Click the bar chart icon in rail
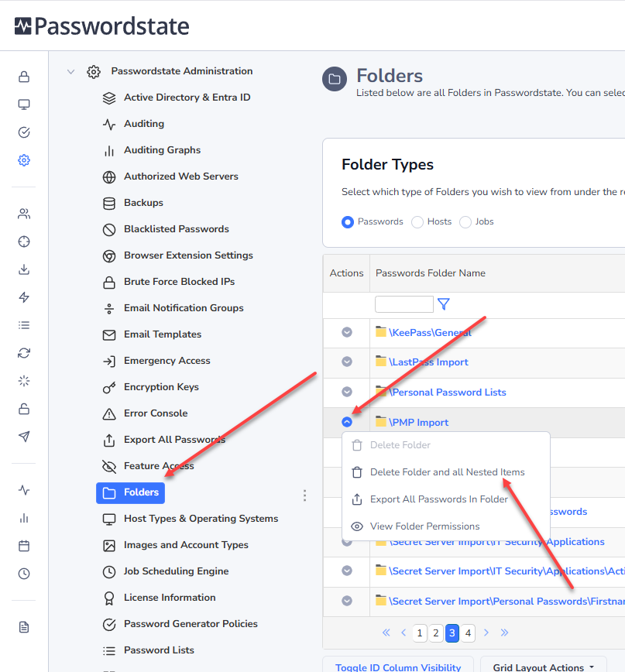 pyautogui.click(x=24, y=518)
